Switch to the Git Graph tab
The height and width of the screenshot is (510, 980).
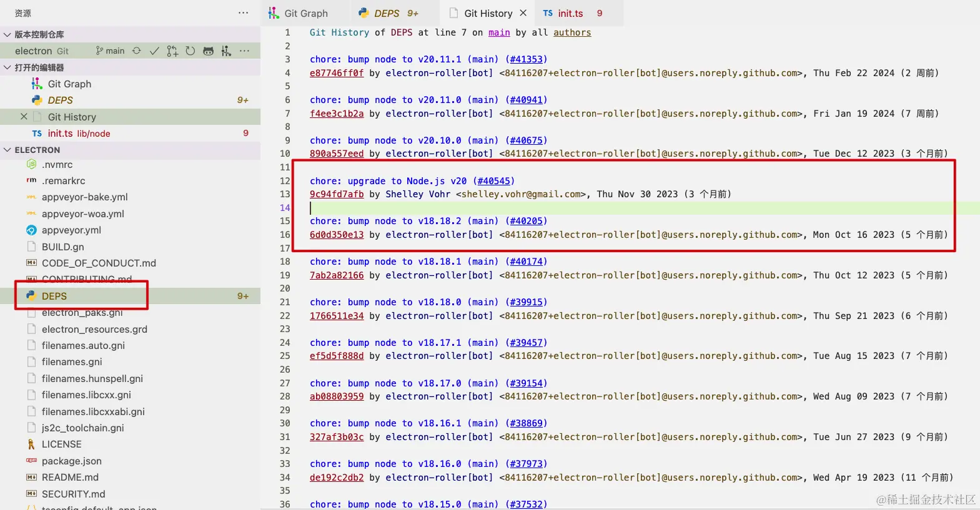pos(306,13)
